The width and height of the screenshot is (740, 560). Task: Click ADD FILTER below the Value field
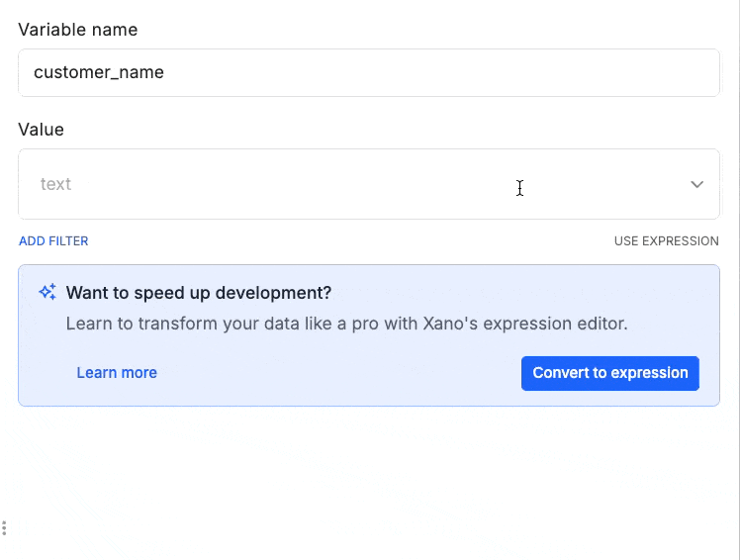coord(53,240)
